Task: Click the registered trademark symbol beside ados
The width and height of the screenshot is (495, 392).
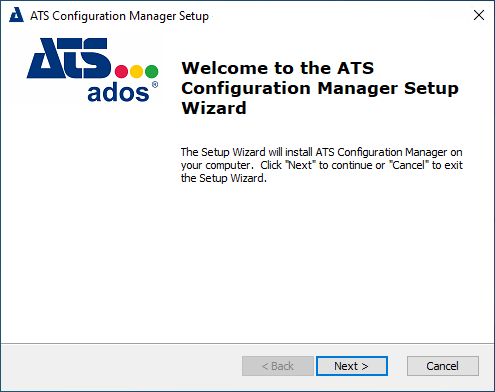Action: point(155,85)
